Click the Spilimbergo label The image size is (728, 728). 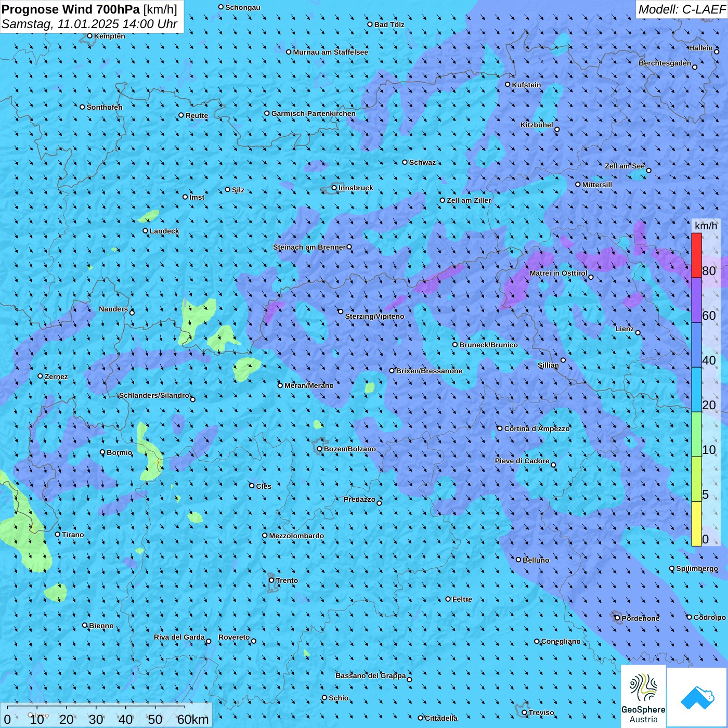point(697,568)
